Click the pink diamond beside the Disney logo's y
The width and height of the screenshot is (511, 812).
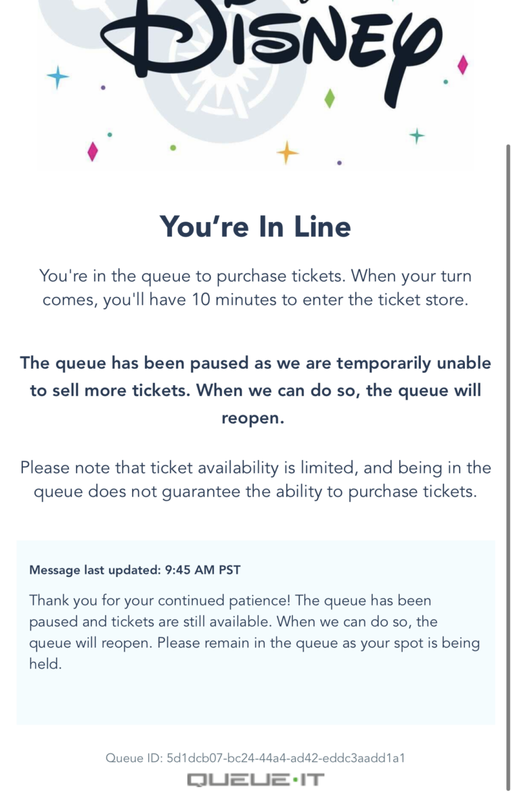pos(463,66)
